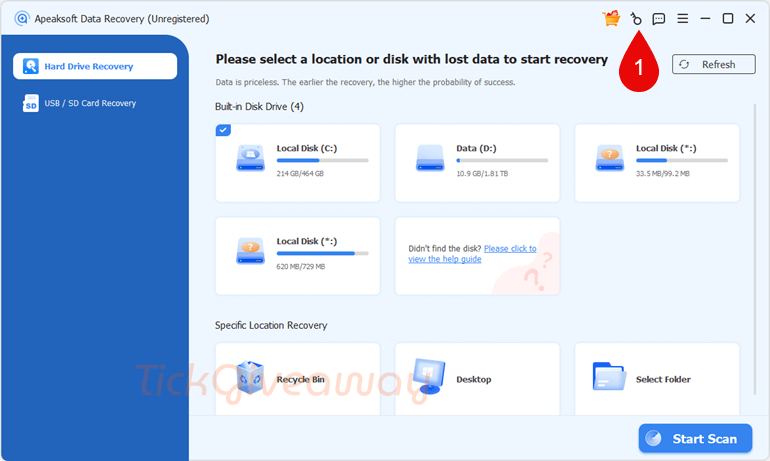
Task: Click the 33.5 MB Local Disk drive icon
Action: pyautogui.click(x=610, y=158)
